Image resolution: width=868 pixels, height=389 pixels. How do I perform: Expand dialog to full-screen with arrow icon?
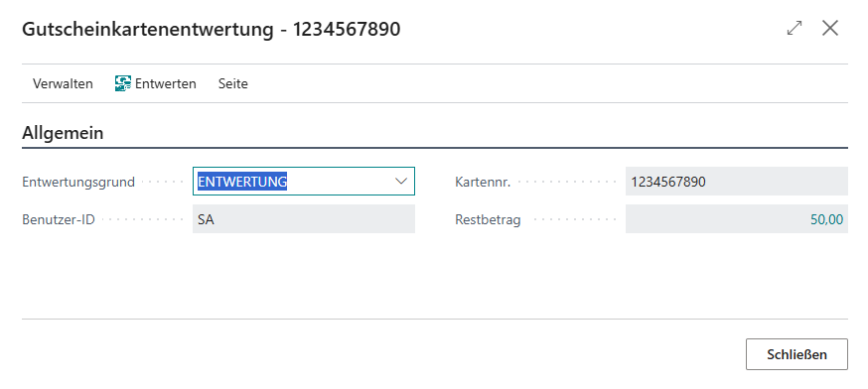795,28
